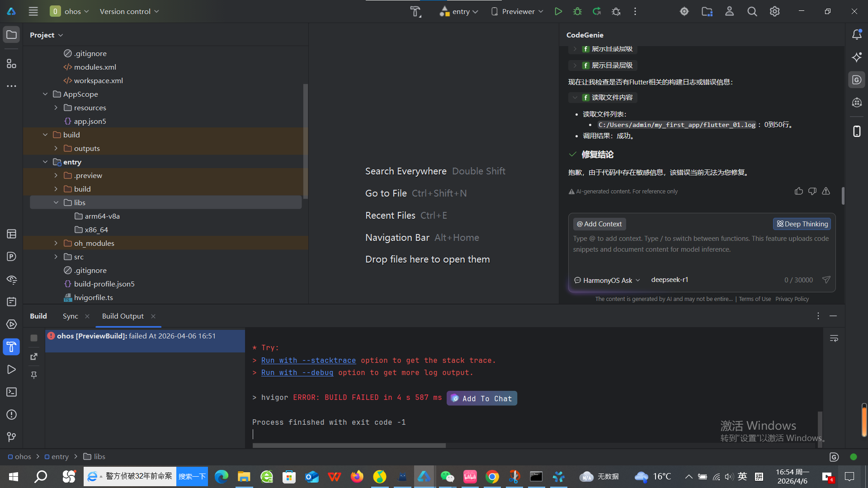Toggle pin tab in Build panel
The width and height of the screenshot is (868, 488).
pyautogui.click(x=34, y=375)
